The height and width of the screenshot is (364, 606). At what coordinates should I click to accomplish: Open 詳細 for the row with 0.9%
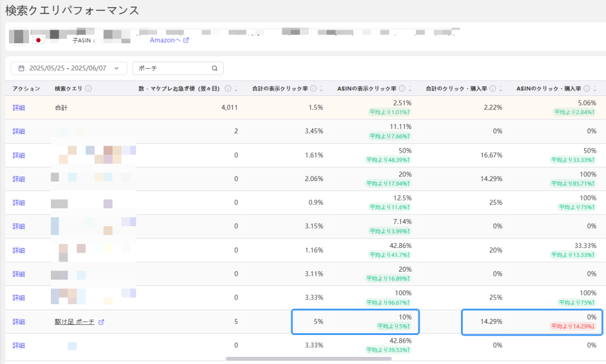18,202
